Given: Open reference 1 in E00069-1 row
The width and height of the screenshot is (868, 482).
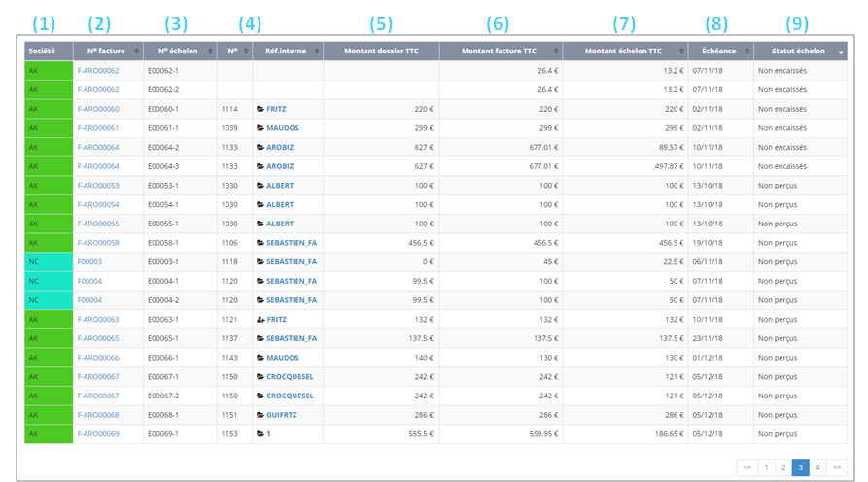Looking at the screenshot, I should click(268, 433).
